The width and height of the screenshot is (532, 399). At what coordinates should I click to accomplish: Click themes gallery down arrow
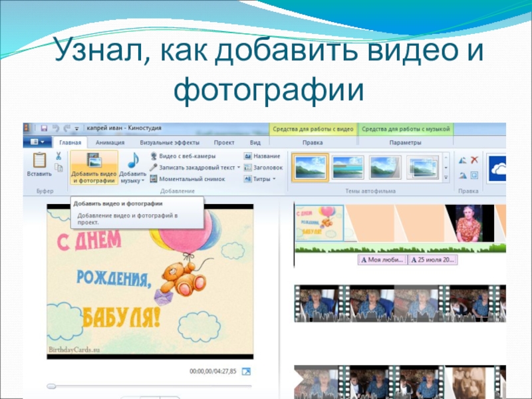446,168
